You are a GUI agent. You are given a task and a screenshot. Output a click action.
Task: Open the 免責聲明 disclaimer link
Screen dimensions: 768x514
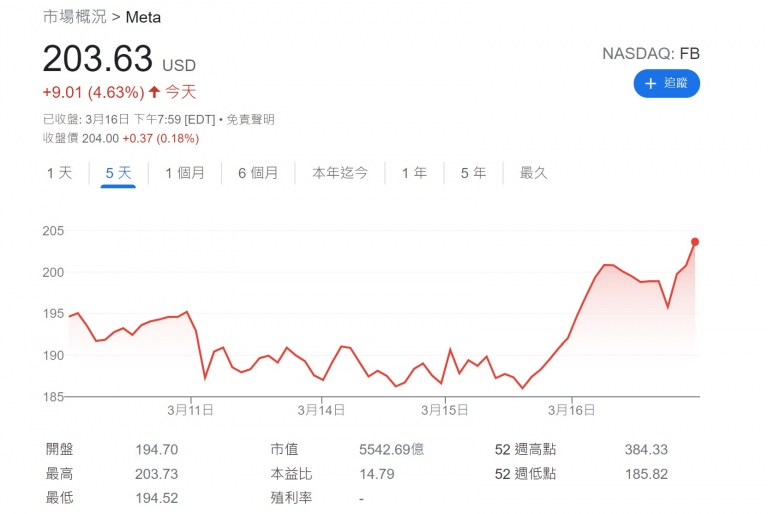pos(250,120)
